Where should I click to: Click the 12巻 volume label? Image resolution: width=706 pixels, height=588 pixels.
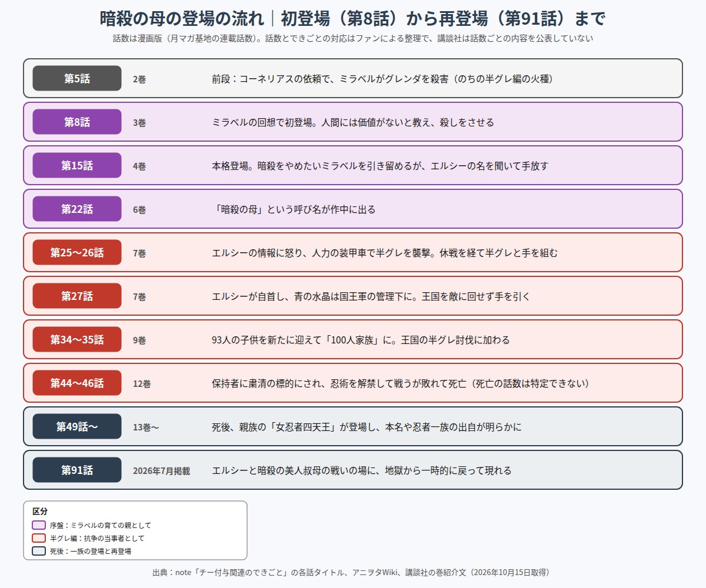tap(142, 383)
